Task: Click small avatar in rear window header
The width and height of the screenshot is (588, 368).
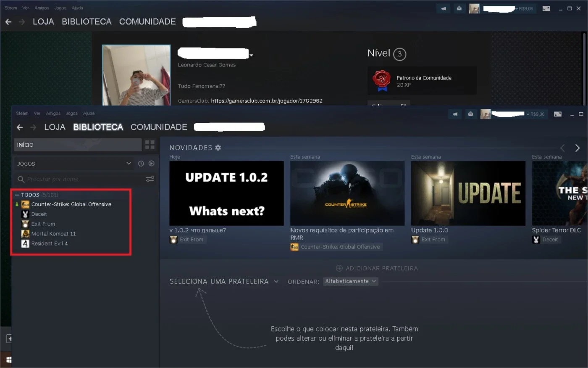Action: 474,8
